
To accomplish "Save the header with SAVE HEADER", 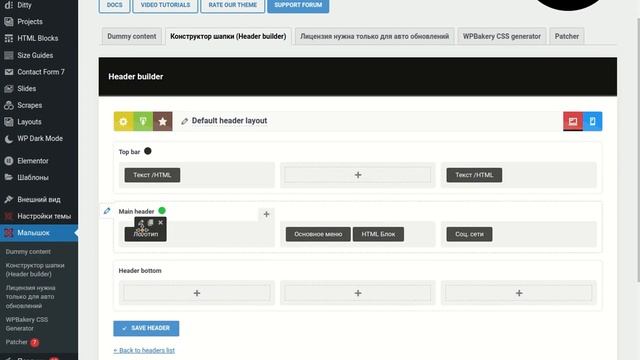I will click(146, 328).
